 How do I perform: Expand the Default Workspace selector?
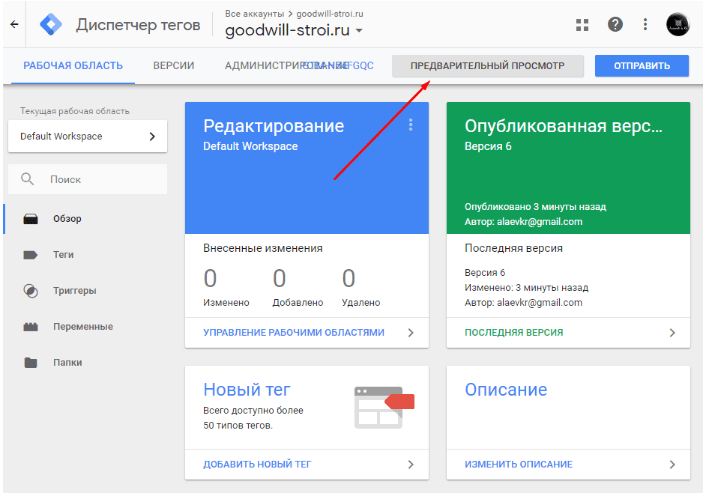click(88, 136)
